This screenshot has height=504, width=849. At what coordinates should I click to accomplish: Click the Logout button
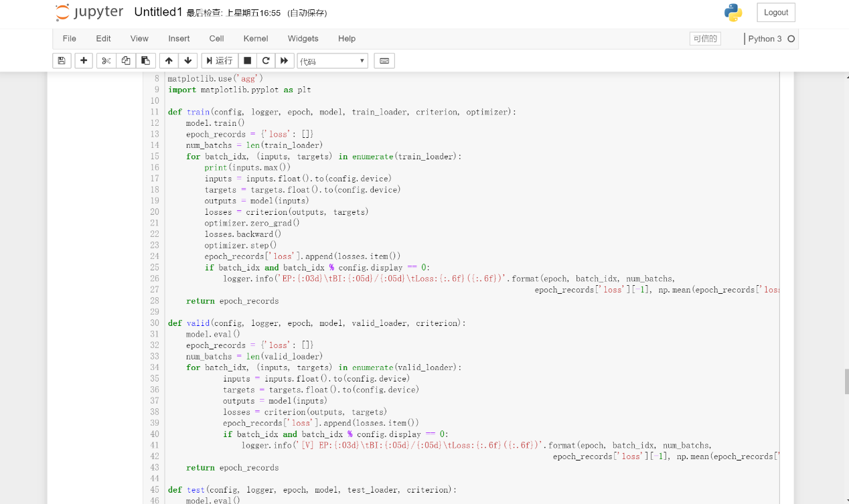coord(776,12)
